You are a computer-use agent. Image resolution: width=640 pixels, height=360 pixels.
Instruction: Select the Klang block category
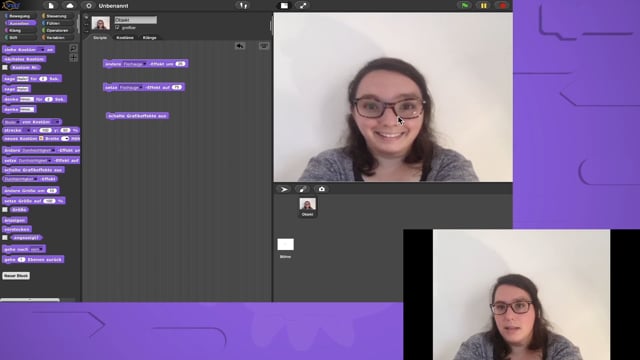(x=20, y=30)
